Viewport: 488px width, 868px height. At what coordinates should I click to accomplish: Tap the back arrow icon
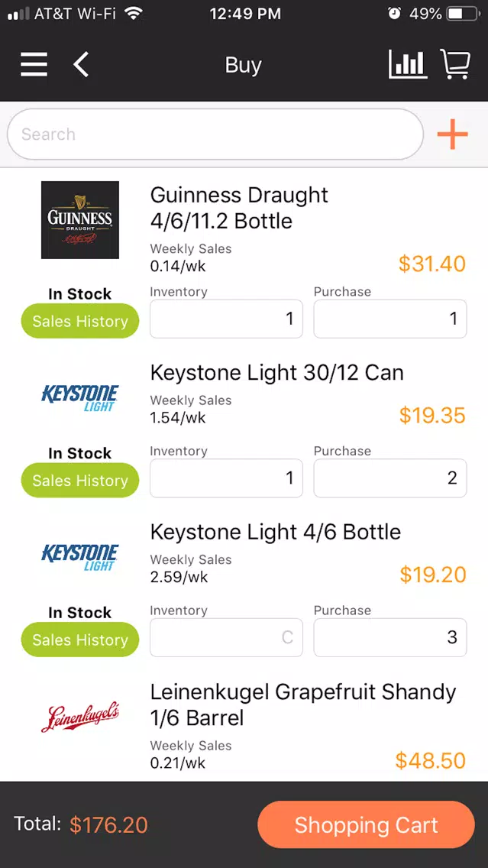click(x=81, y=65)
